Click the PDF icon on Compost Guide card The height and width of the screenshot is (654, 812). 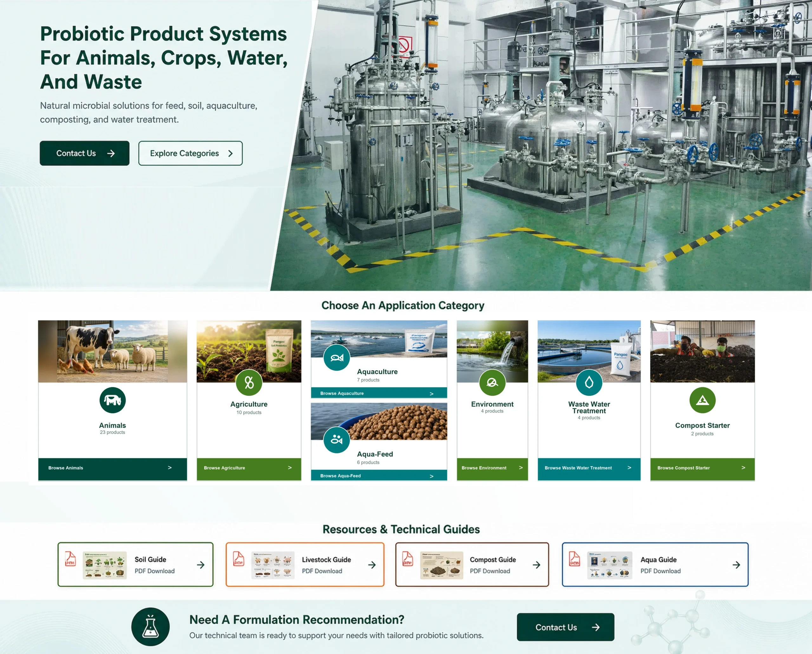click(407, 559)
